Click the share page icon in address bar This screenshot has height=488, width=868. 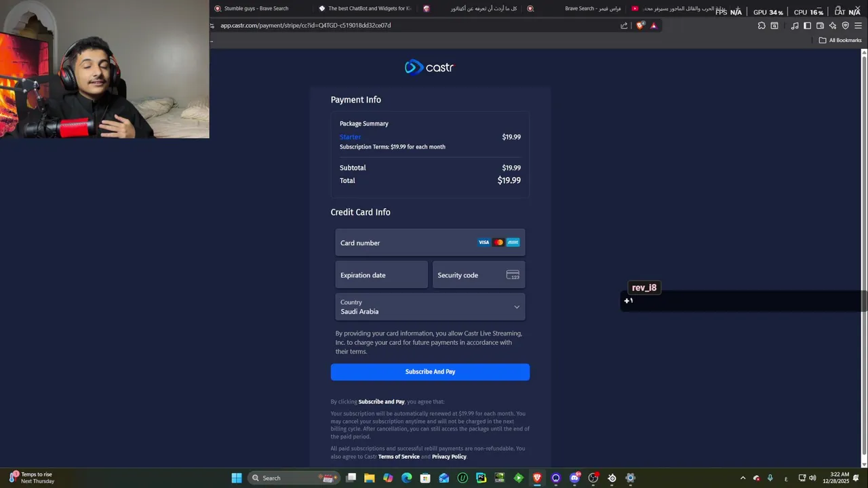[624, 26]
